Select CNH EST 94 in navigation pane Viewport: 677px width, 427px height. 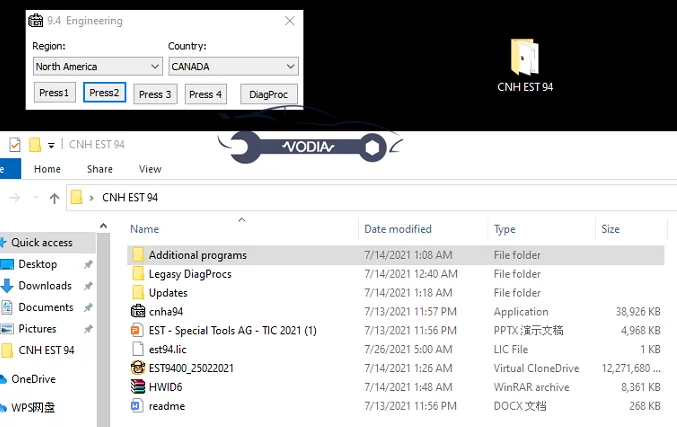[46, 350]
